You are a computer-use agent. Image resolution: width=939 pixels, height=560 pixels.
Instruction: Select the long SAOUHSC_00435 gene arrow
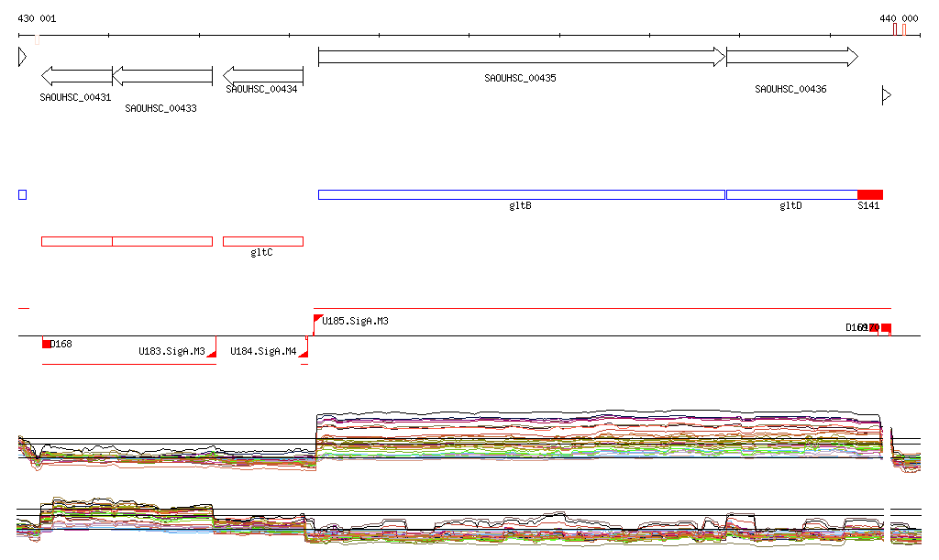point(522,57)
